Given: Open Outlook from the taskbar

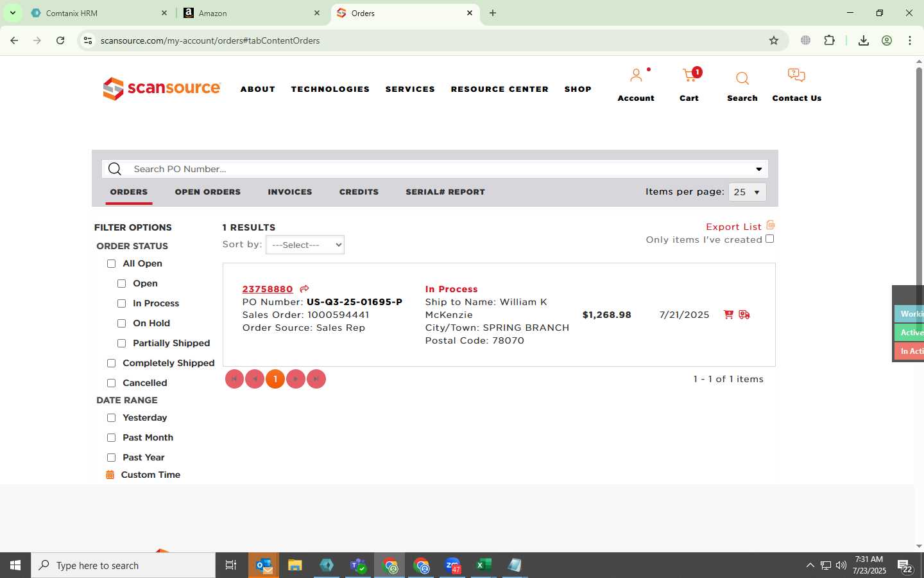Looking at the screenshot, I should 264,565.
